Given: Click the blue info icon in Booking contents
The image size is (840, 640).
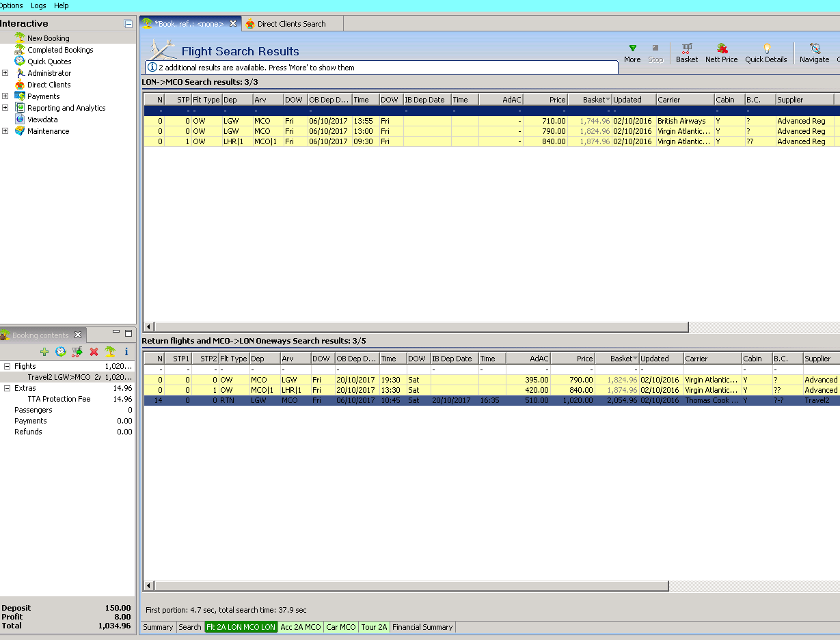Looking at the screenshot, I should tap(126, 352).
